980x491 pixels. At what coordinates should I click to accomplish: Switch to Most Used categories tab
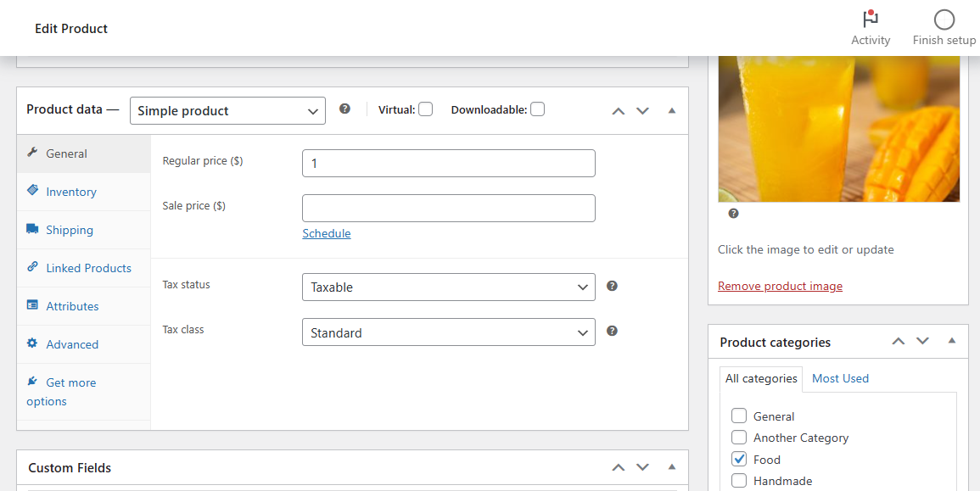click(840, 378)
